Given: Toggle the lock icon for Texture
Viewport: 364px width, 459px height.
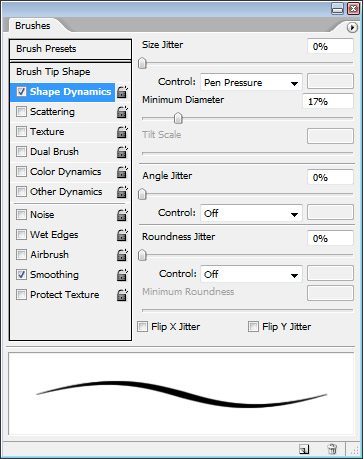Looking at the screenshot, I should coord(122,132).
